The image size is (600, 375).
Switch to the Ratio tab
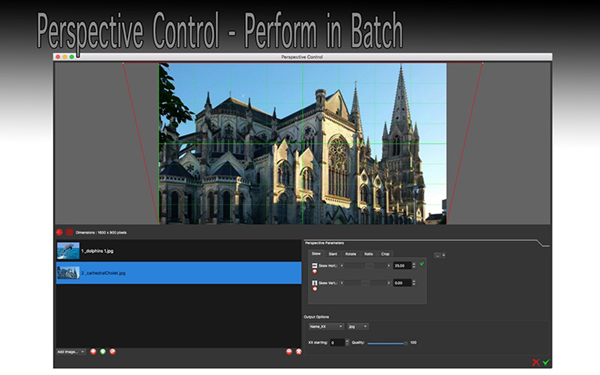coord(368,254)
